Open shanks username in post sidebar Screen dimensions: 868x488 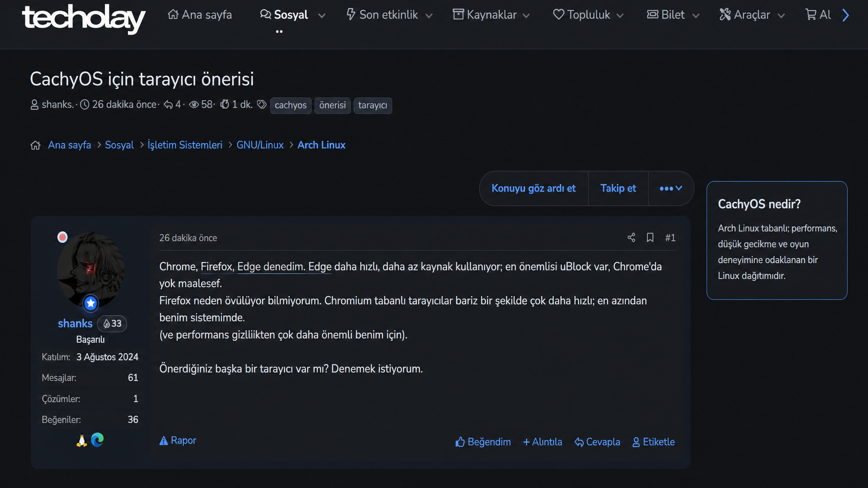[x=75, y=324]
